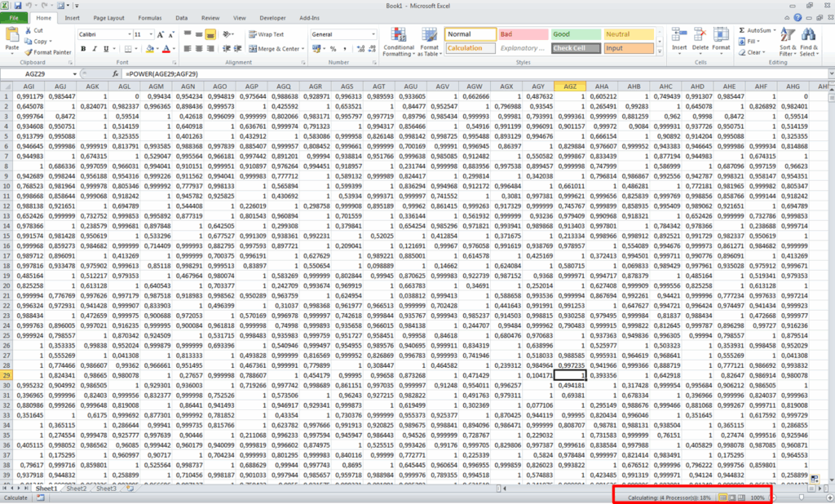835x504 pixels.
Task: Toggle Wrap Text on selected cell
Action: 266,34
